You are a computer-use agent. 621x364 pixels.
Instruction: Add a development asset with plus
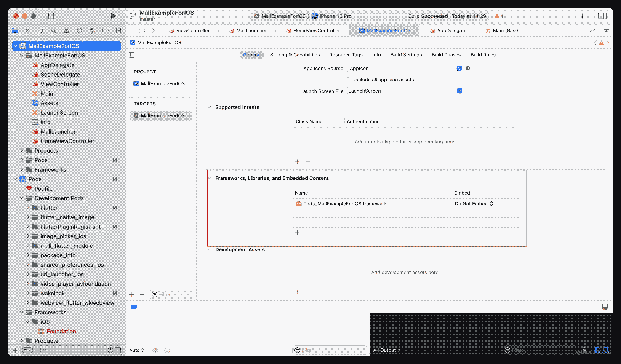click(x=298, y=292)
